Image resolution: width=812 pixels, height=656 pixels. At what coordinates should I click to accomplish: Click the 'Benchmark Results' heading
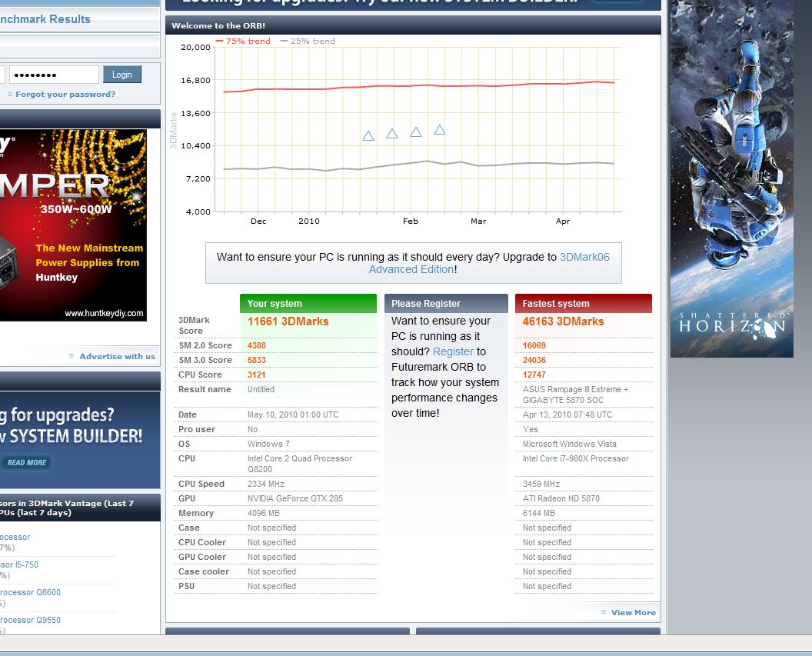coord(45,19)
